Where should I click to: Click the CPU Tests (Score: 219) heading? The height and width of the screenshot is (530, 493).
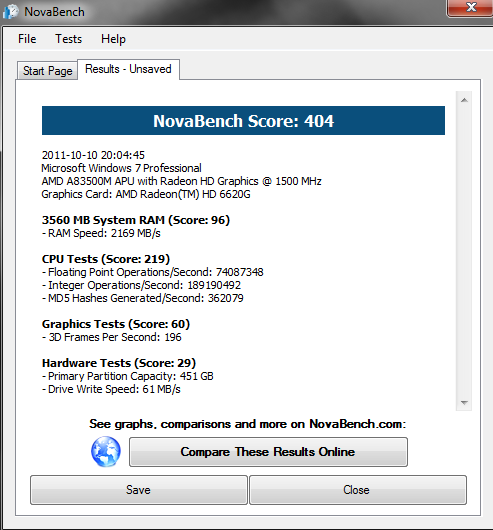tap(106, 259)
